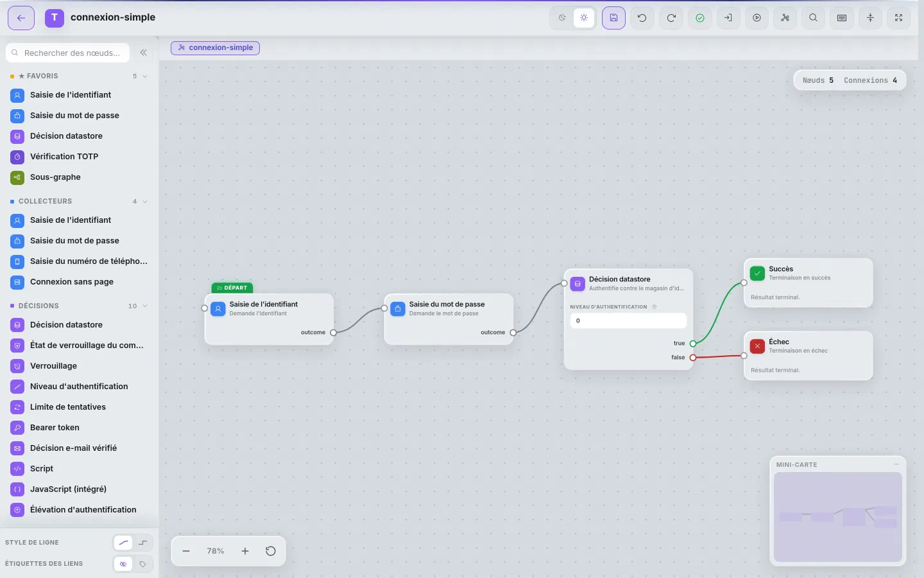Switch to dark mode moon toggle
This screenshot has height=578, width=924.
(x=562, y=18)
